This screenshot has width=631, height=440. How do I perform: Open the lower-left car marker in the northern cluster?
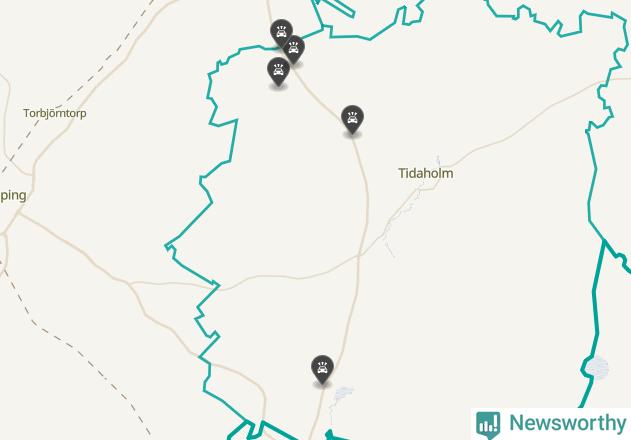[278, 71]
